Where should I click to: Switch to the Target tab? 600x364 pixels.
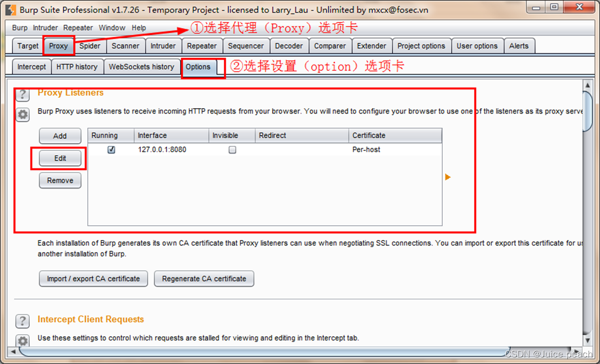point(28,46)
